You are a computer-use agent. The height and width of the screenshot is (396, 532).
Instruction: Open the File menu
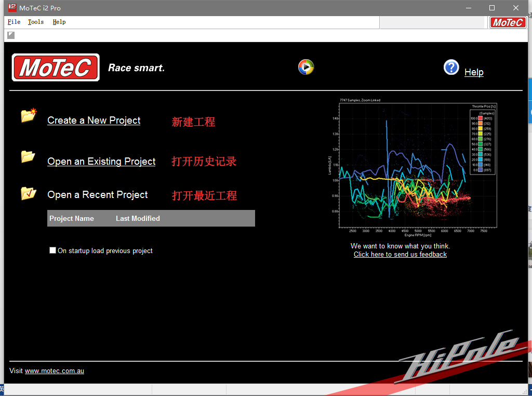pos(14,22)
